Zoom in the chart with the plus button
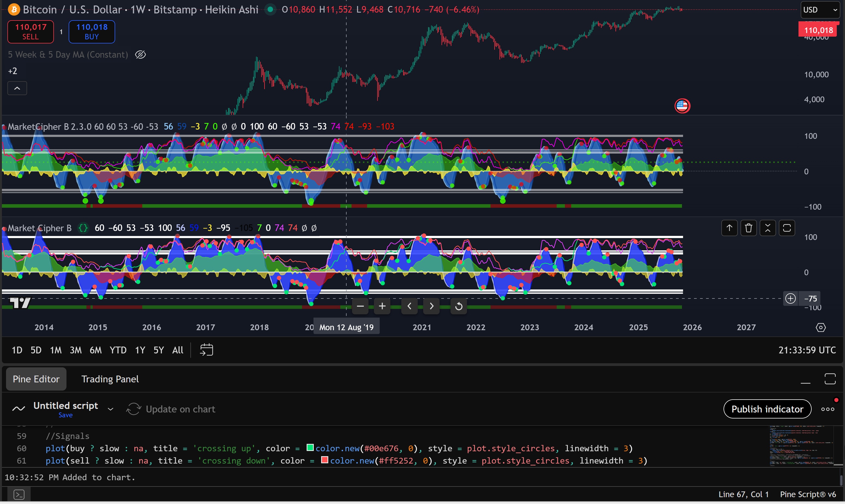This screenshot has height=504, width=845. click(382, 306)
